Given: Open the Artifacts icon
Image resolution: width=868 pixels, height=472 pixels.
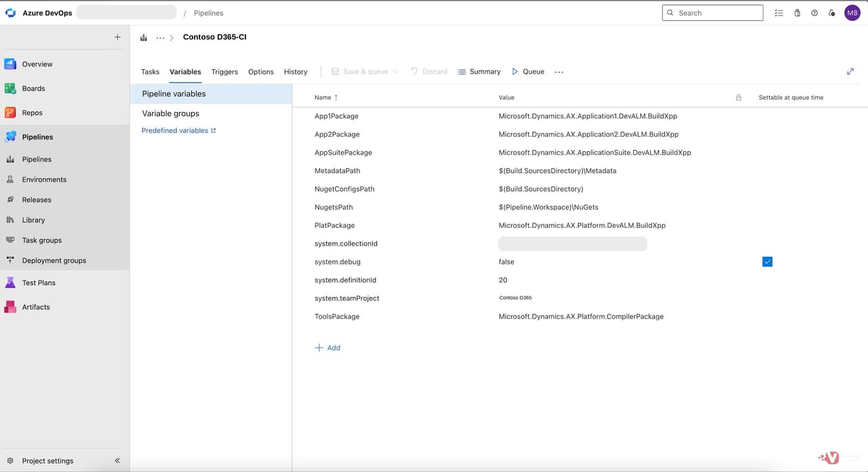Looking at the screenshot, I should coord(10,307).
